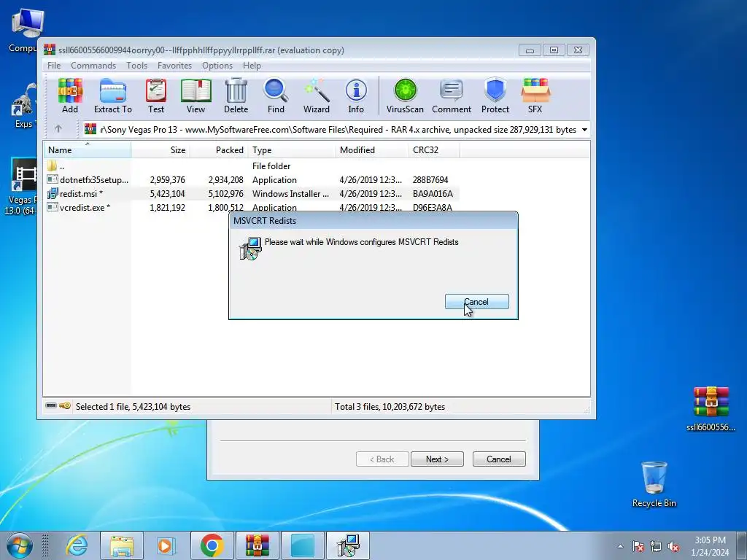Open the clock showing 3:05 PM
The height and width of the screenshot is (560, 747).
[x=710, y=546]
